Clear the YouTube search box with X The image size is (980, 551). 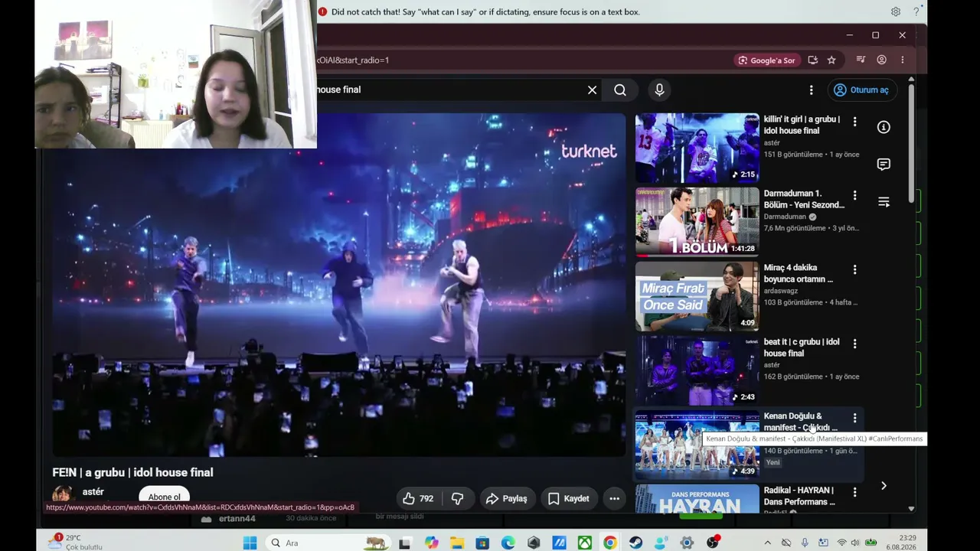[x=592, y=90]
